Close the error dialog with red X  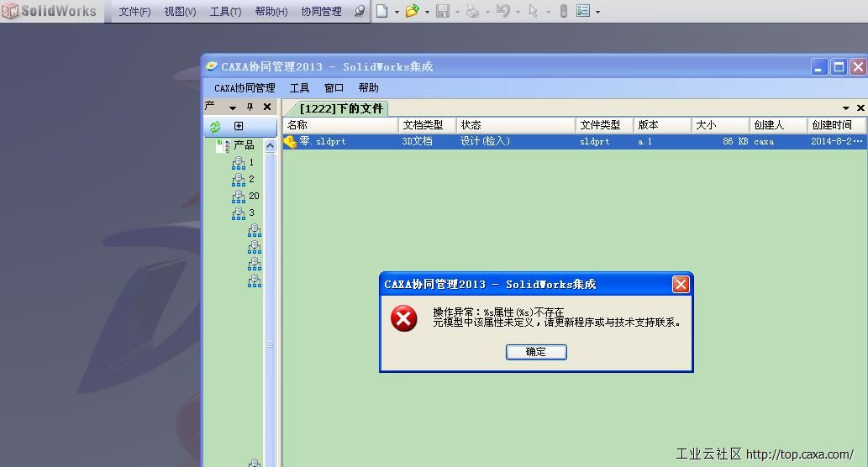(681, 285)
